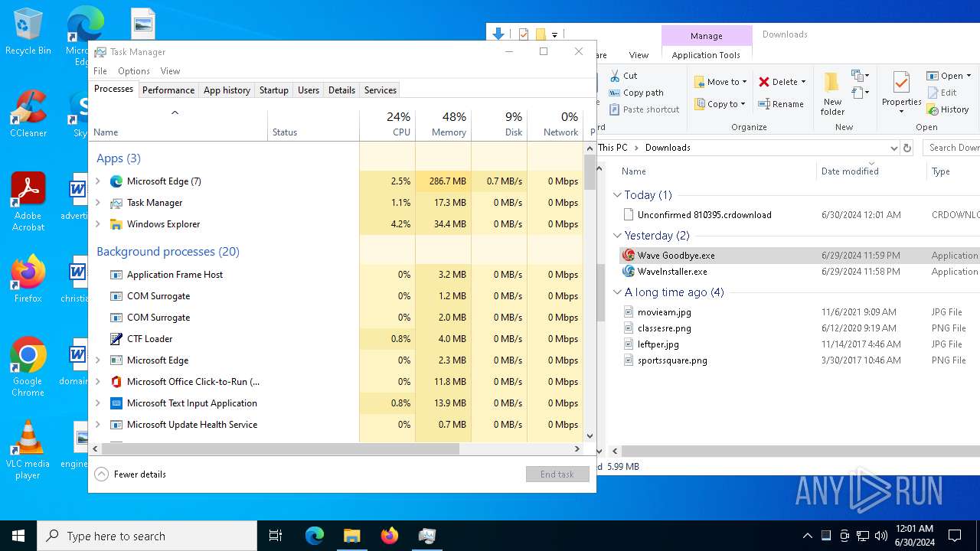Show hidden system tray icons
The image size is (980, 551).
[807, 536]
